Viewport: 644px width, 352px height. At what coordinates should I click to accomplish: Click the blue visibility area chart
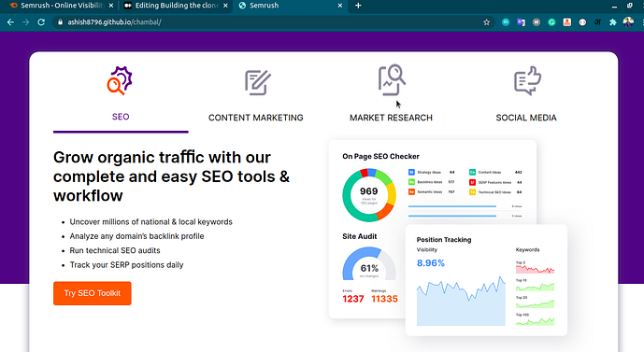461,302
